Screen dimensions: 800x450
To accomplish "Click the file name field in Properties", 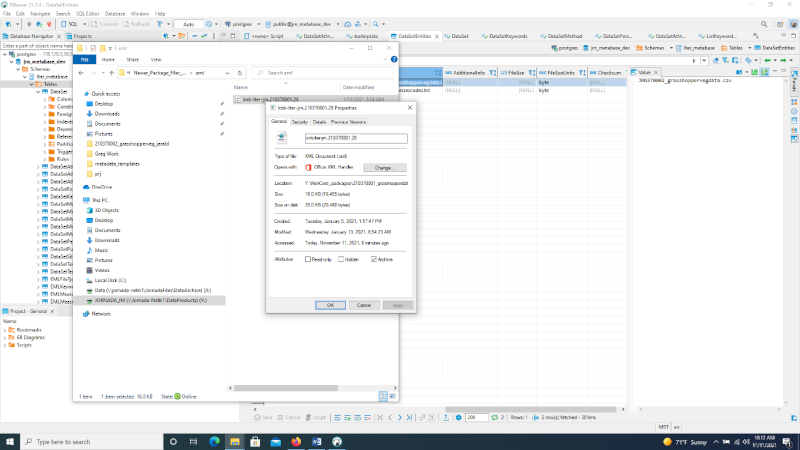I will [355, 138].
